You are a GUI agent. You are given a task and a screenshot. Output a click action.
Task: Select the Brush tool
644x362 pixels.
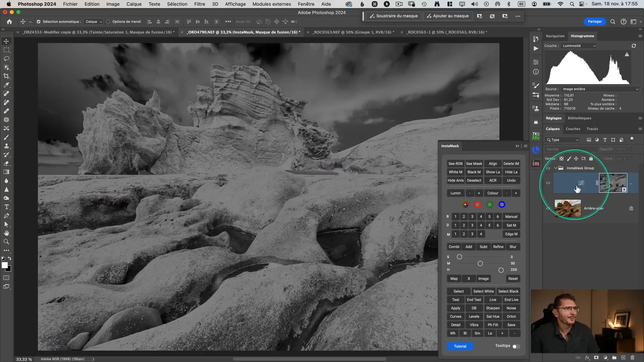pos(6,137)
